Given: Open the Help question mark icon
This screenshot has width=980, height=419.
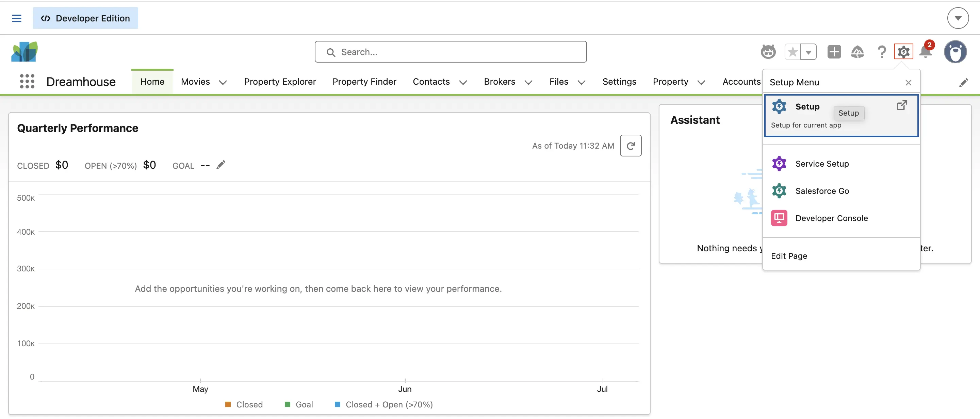Looking at the screenshot, I should click(882, 52).
